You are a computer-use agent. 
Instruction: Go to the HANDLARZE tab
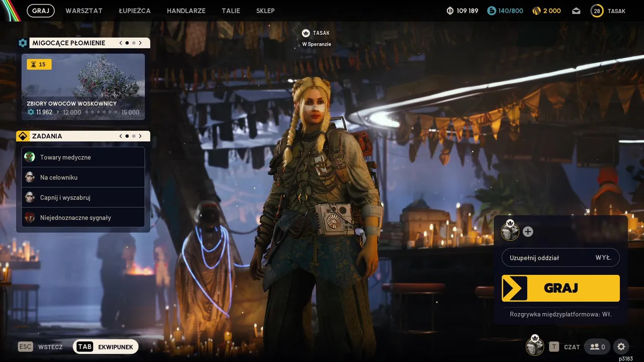point(186,11)
